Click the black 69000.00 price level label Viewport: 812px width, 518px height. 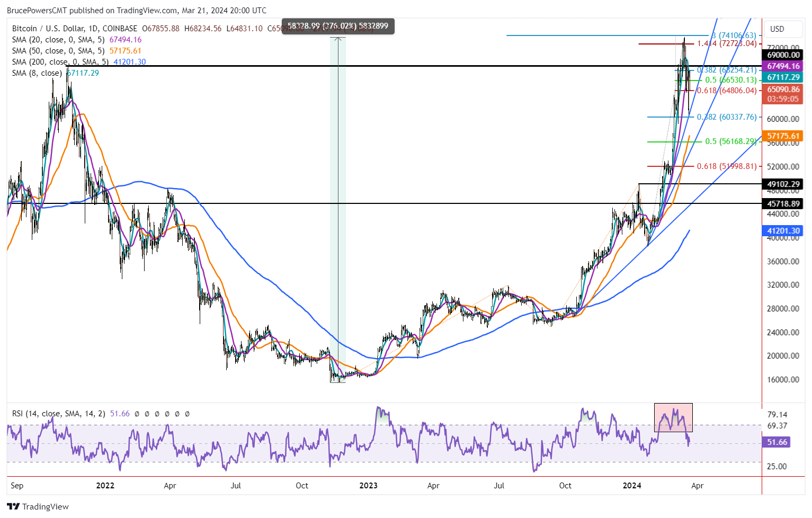783,55
